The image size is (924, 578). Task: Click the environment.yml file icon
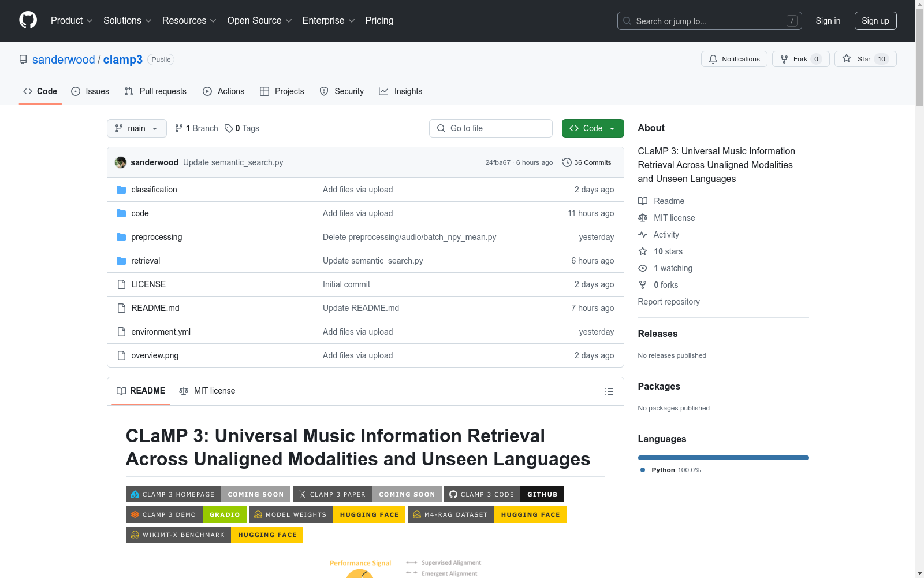point(121,332)
